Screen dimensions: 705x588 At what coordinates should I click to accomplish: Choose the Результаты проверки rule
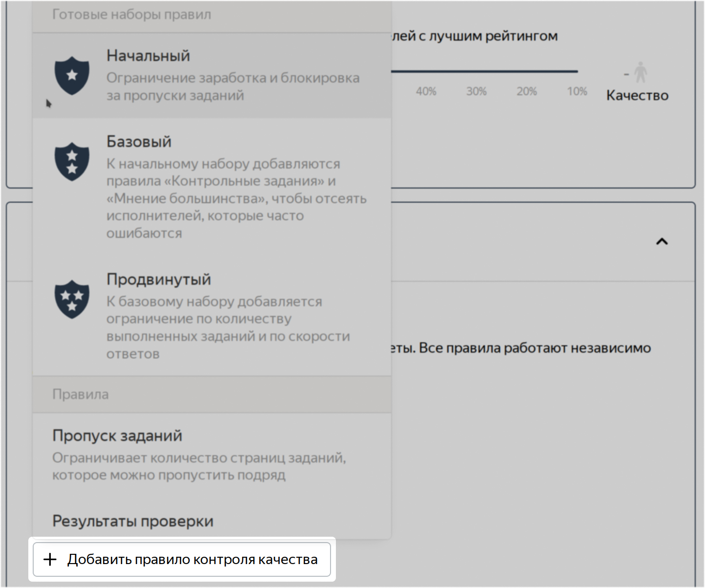coord(133,521)
